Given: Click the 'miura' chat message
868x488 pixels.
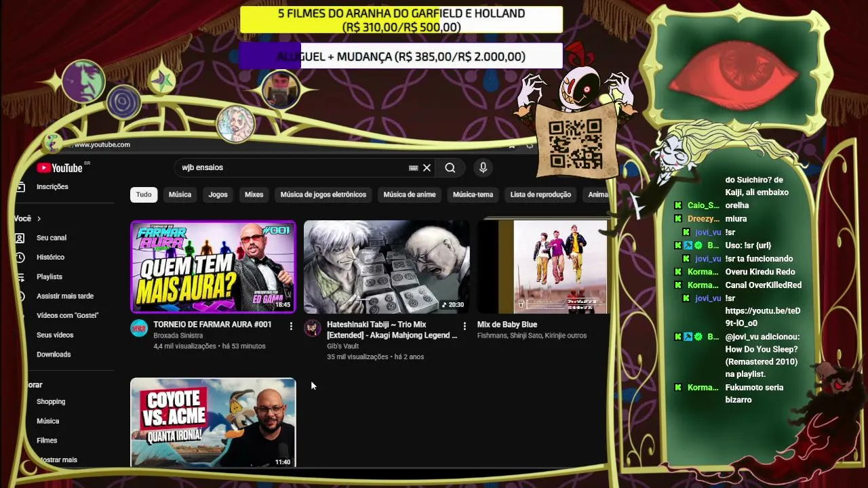Looking at the screenshot, I should [736, 219].
